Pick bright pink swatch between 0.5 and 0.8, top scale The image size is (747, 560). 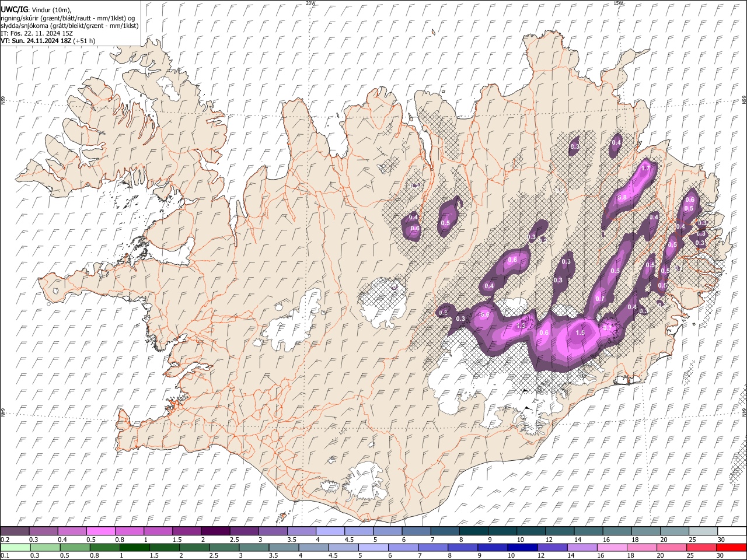click(x=101, y=531)
